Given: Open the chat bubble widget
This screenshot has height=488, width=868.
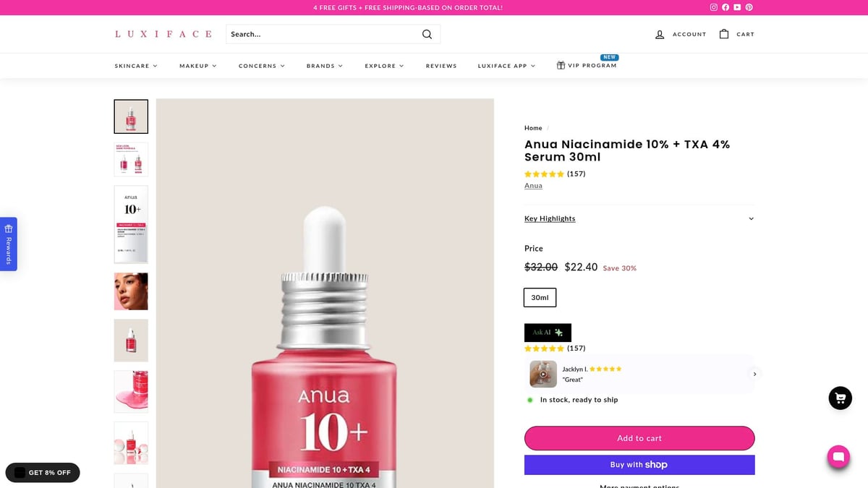Looking at the screenshot, I should 838,456.
